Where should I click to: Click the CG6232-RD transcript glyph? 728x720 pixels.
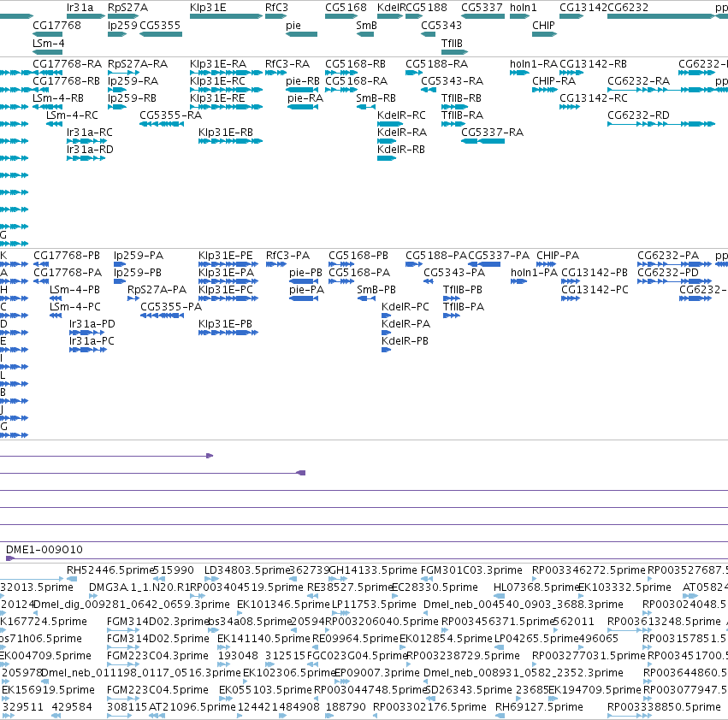pos(661,123)
